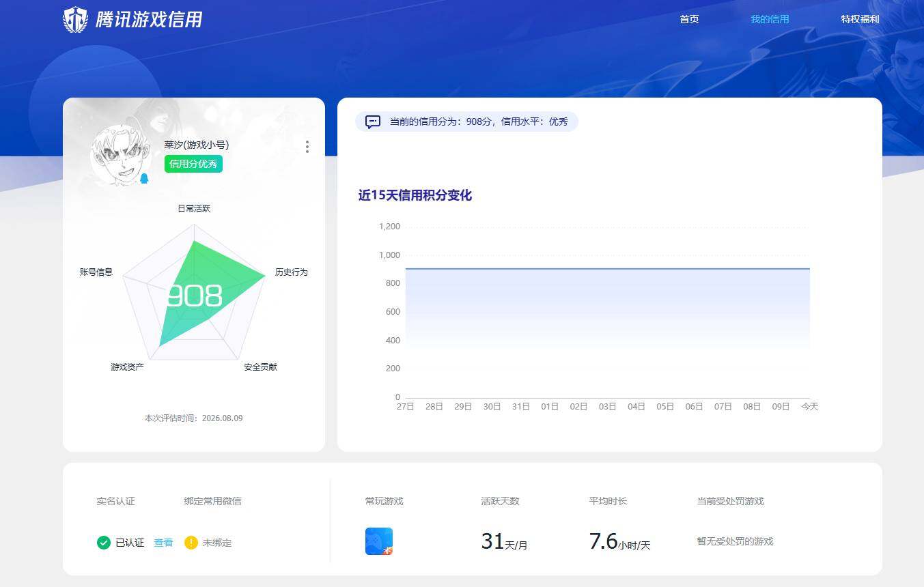The image size is (924, 587).
Task: Click the 信用分优秀 green badge
Action: 193,164
